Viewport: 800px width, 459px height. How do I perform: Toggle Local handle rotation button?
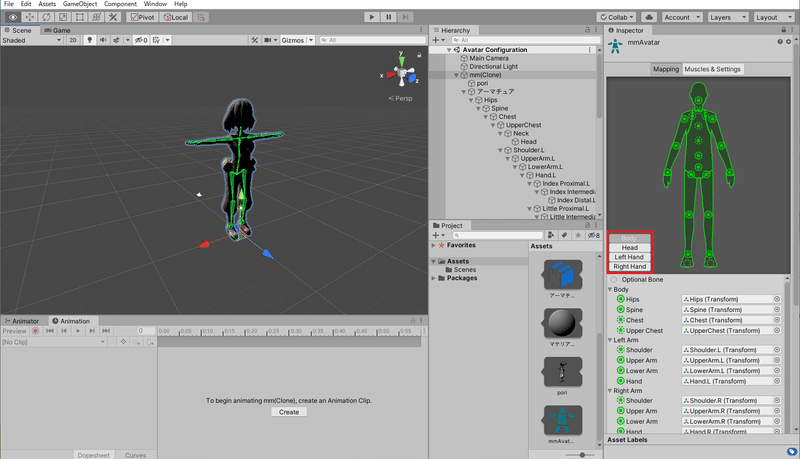(176, 17)
